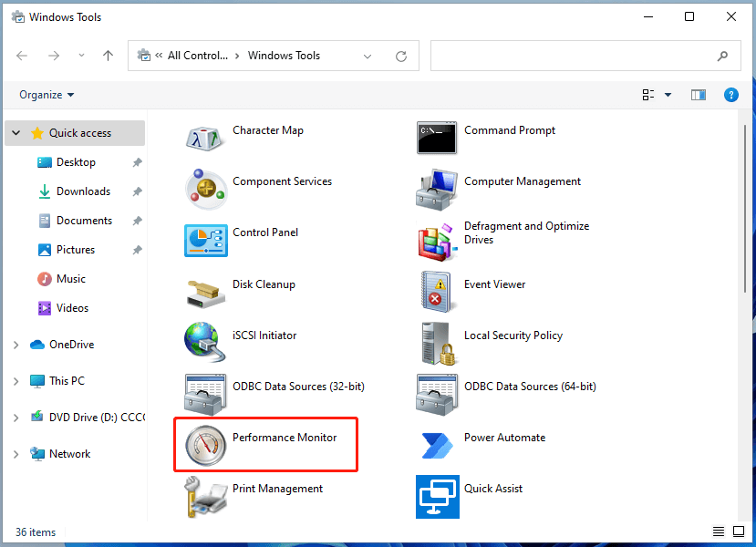The height and width of the screenshot is (547, 756).
Task: Open the Performance Monitor icon
Action: [x=206, y=445]
